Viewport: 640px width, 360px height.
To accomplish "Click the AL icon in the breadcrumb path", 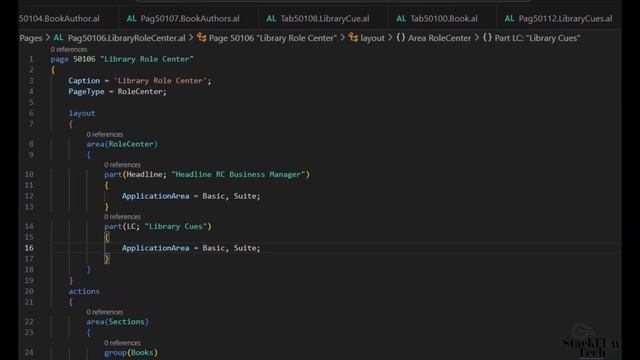I will 58,38.
